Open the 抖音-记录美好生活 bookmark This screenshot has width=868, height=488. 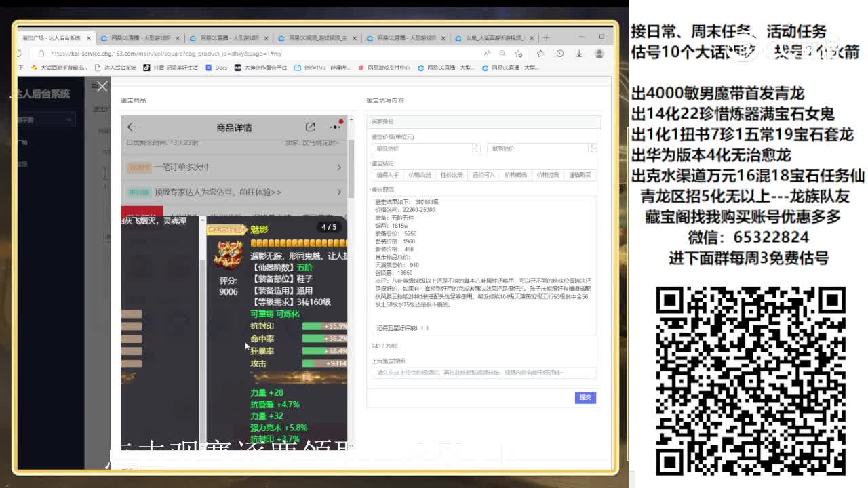point(171,68)
